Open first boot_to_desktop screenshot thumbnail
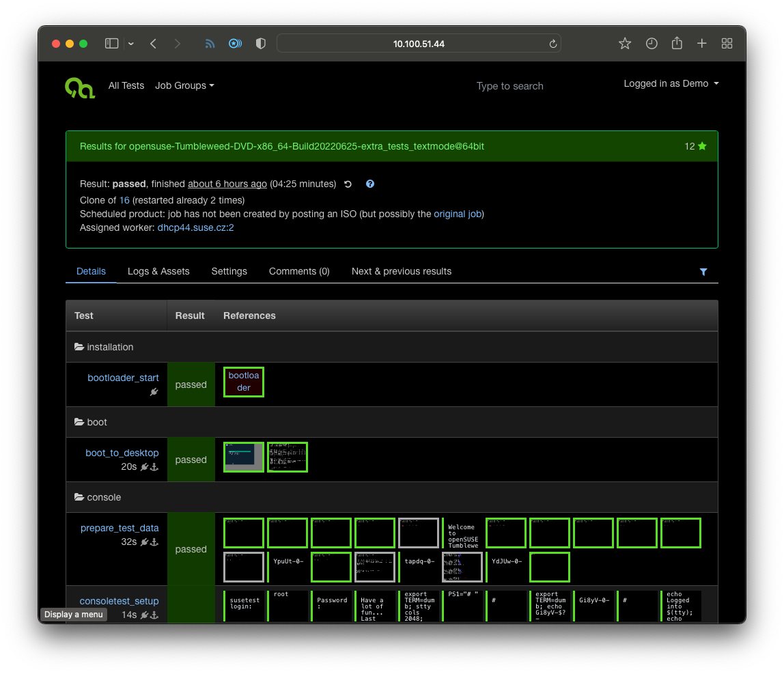 coord(244,457)
